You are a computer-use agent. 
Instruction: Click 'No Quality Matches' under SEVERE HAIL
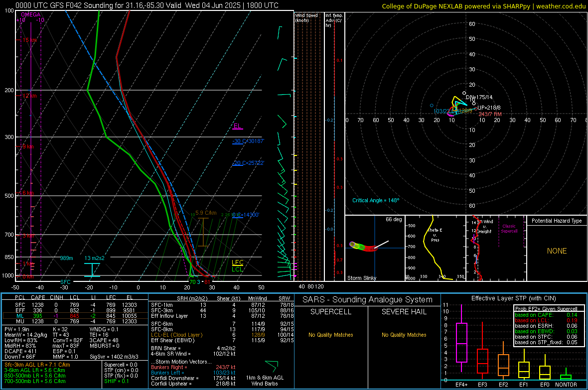point(404,335)
